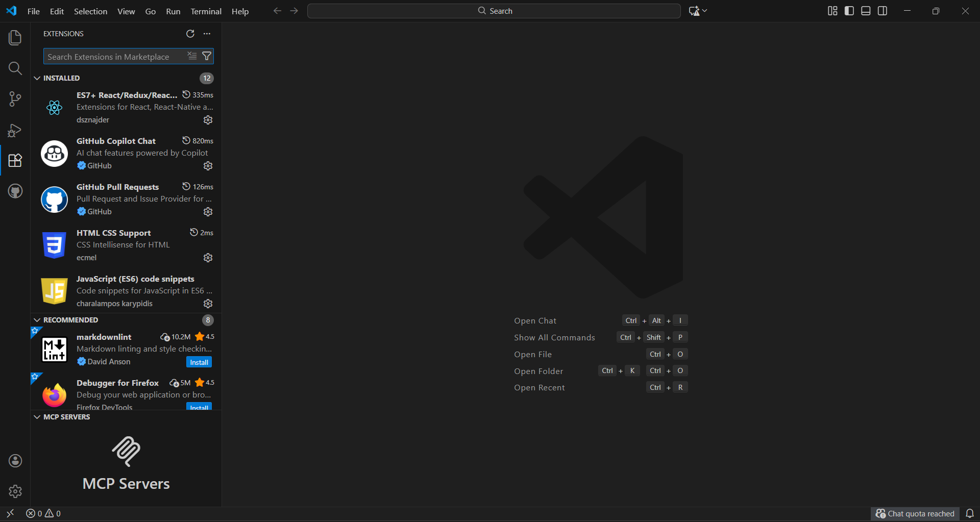Open the GitHub view in activity bar
The width and height of the screenshot is (980, 522).
tap(15, 191)
